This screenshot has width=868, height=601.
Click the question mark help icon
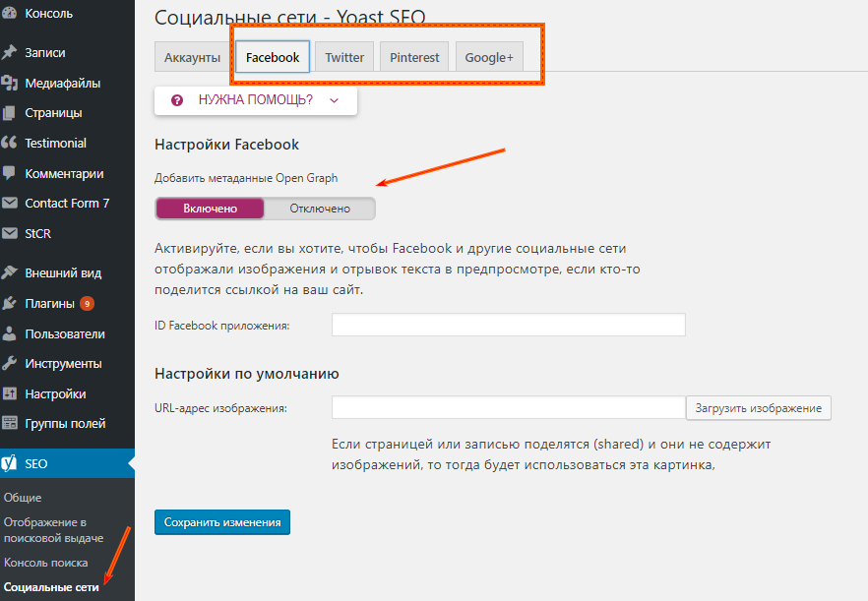[x=177, y=100]
